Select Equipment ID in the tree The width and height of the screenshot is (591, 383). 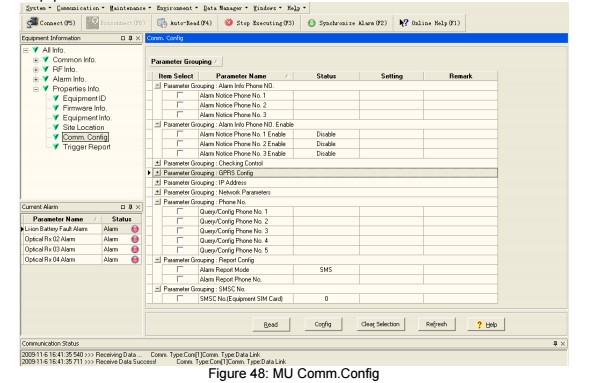84,98
